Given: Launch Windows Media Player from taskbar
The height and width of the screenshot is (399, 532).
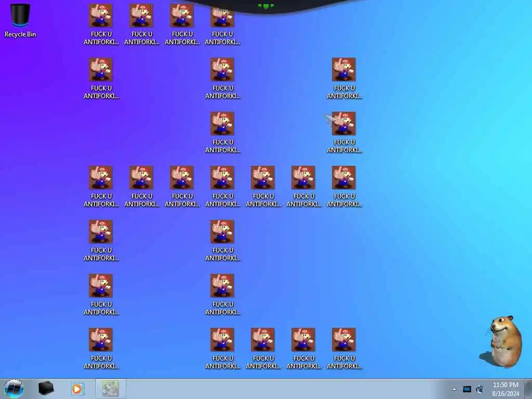Looking at the screenshot, I should (77, 389).
